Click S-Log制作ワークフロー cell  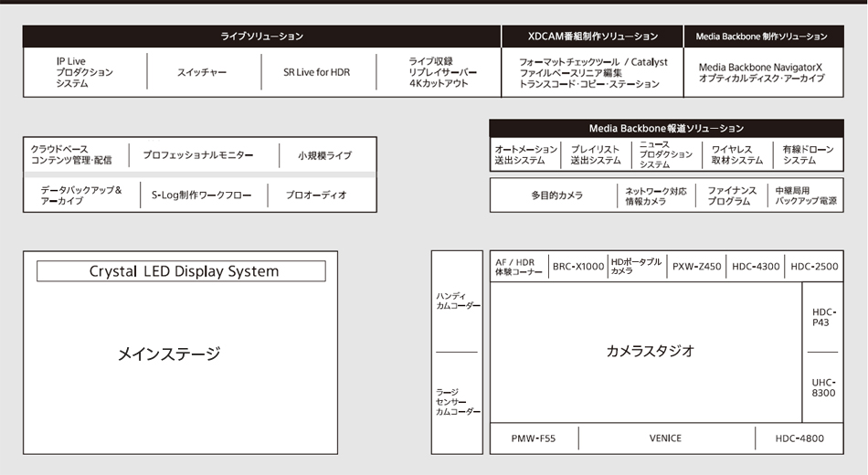[x=201, y=195]
